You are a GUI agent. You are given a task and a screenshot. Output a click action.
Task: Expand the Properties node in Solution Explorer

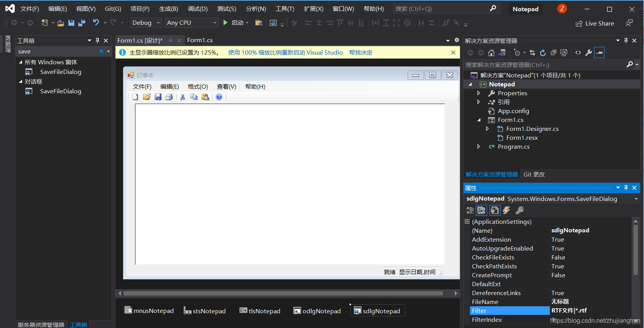click(479, 93)
